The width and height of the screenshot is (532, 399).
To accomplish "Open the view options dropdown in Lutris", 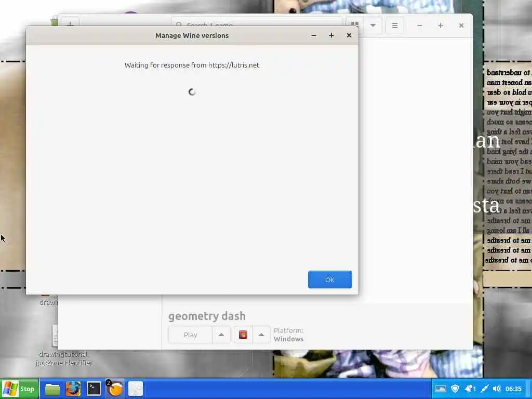I will pos(373,25).
